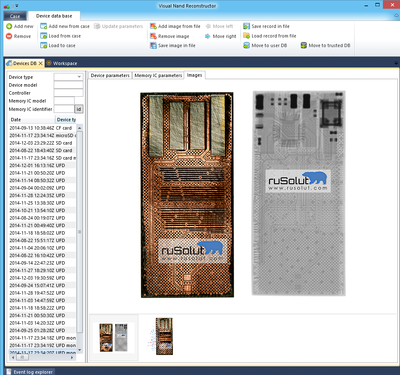Click left arrow of horizontal list scrollbar
The image size is (400, 375).
click(x=13, y=357)
